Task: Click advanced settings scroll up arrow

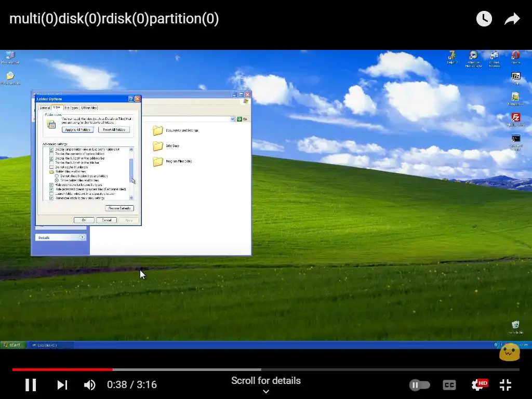Action: [131, 150]
